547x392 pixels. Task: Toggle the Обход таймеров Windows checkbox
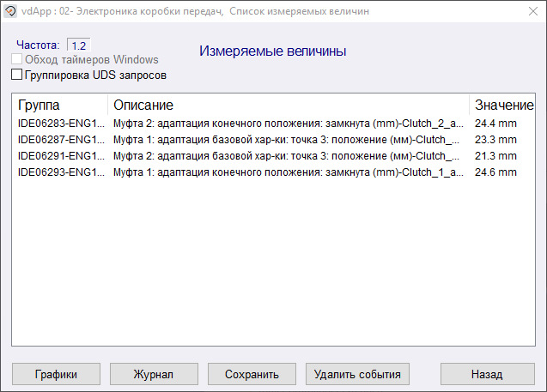[x=17, y=60]
